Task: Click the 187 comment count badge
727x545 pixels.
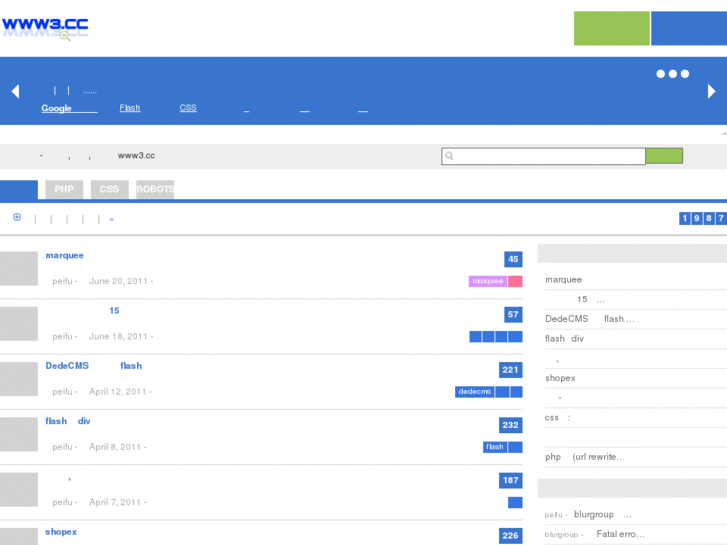Action: (x=510, y=480)
